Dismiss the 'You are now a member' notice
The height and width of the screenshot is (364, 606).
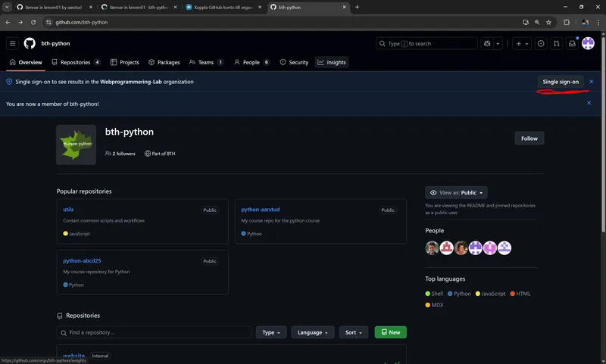(x=589, y=103)
